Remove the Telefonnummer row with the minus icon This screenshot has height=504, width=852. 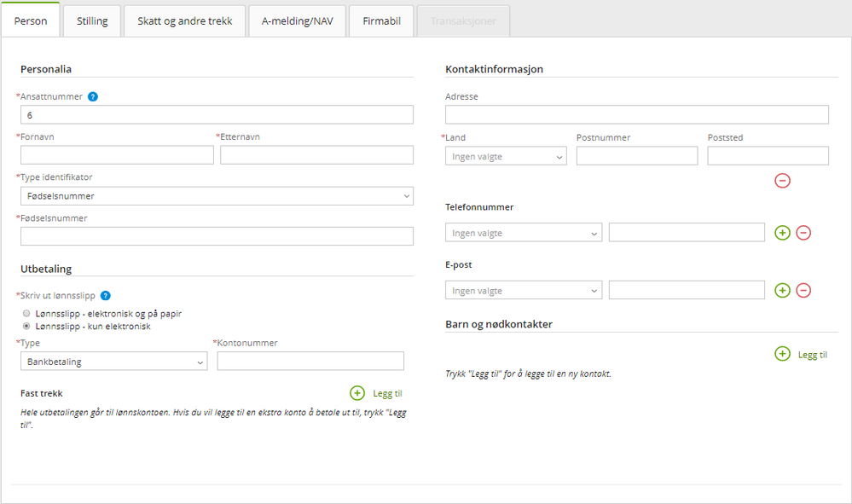coord(803,233)
